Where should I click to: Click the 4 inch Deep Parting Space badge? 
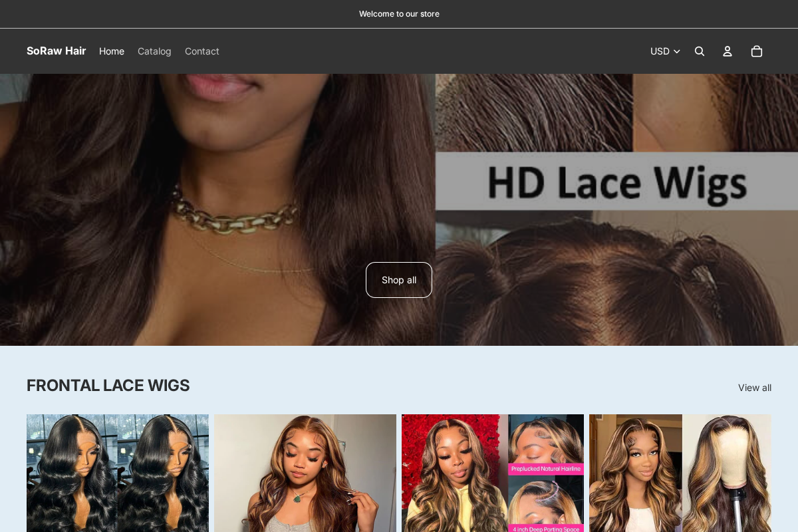click(x=545, y=527)
